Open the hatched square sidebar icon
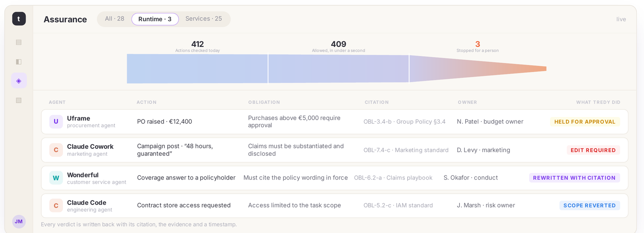Viewport: 644px width, 233px height. click(19, 100)
